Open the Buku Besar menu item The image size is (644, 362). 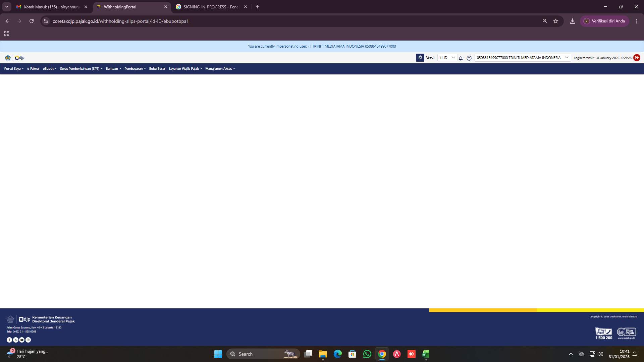(157, 68)
